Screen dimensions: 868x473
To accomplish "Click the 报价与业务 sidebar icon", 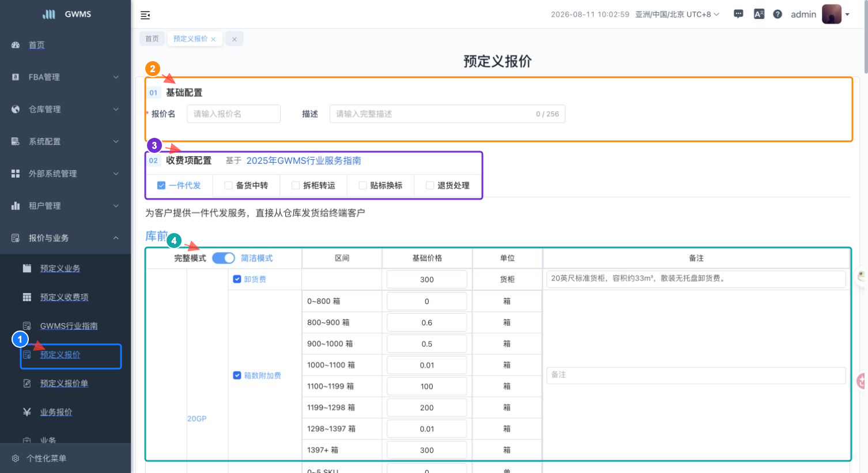I will click(16, 238).
